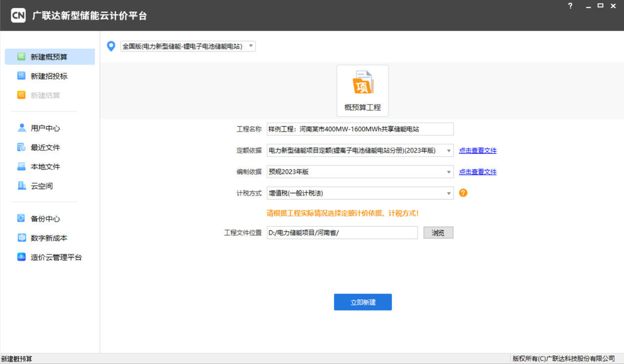The image size is (624, 364).
Task: Click the status bar text 新建概预算
Action: click(16, 359)
